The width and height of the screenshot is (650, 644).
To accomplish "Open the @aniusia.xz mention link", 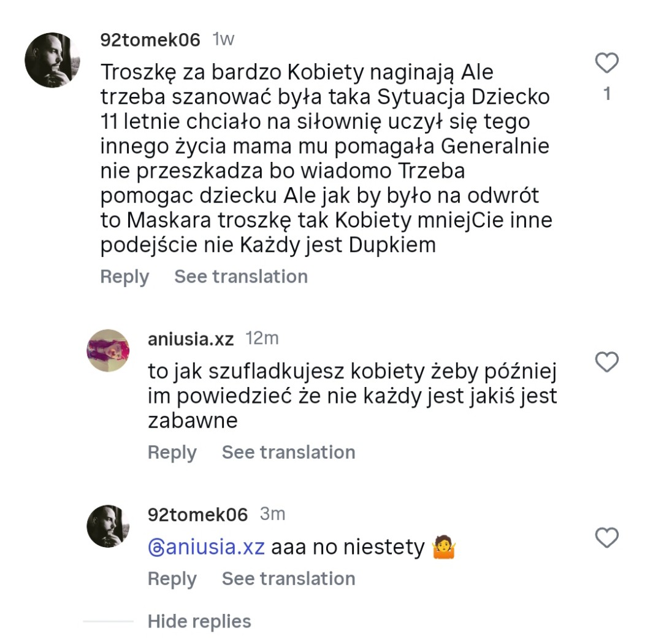I will point(207,546).
